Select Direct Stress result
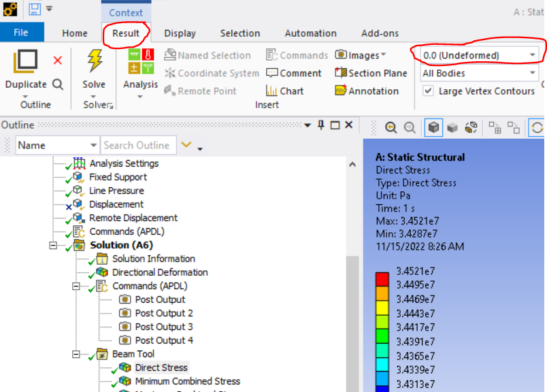Viewport: 547px width, 392px height. (x=161, y=367)
